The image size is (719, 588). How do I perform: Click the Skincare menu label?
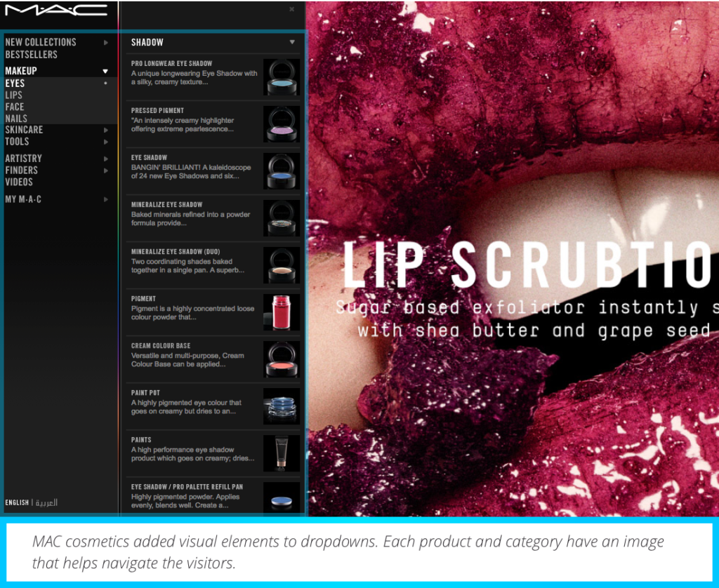pos(24,130)
